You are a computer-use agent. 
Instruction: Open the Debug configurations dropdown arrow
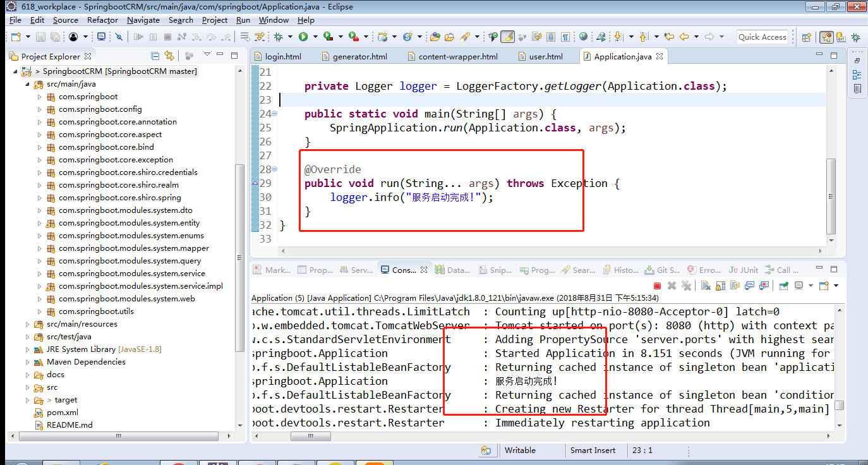click(x=290, y=37)
